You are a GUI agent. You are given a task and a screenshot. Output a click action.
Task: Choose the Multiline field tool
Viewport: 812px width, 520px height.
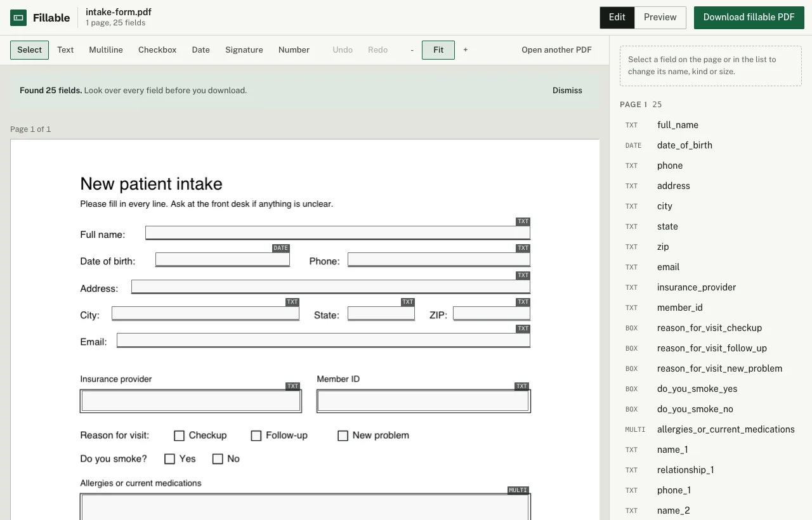coord(106,50)
